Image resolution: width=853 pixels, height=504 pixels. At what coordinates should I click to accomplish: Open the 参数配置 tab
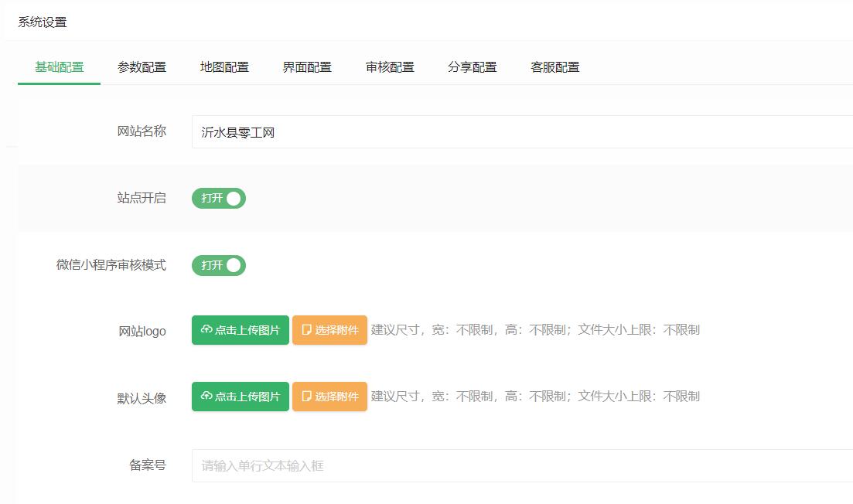[142, 67]
